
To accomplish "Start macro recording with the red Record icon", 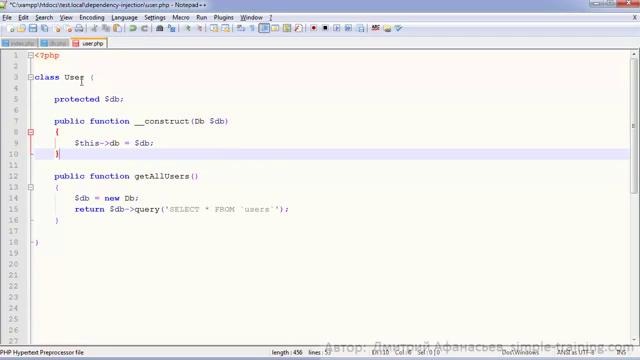I will (x=313, y=28).
